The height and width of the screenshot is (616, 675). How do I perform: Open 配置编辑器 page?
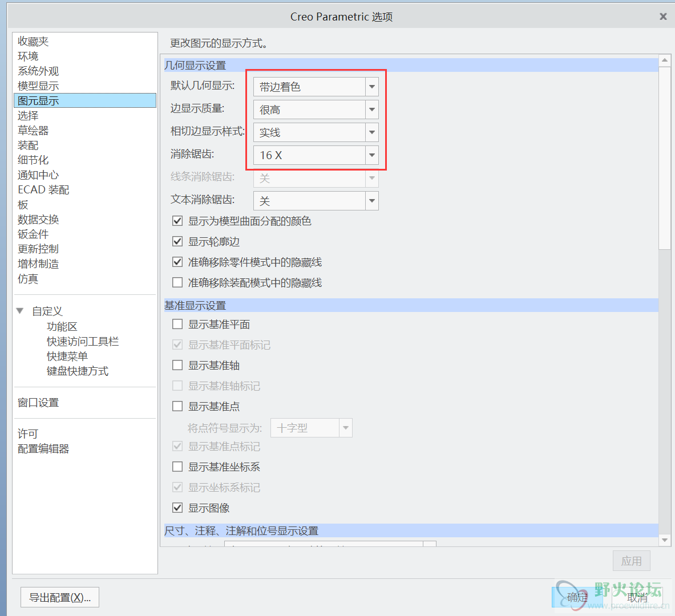click(43, 448)
